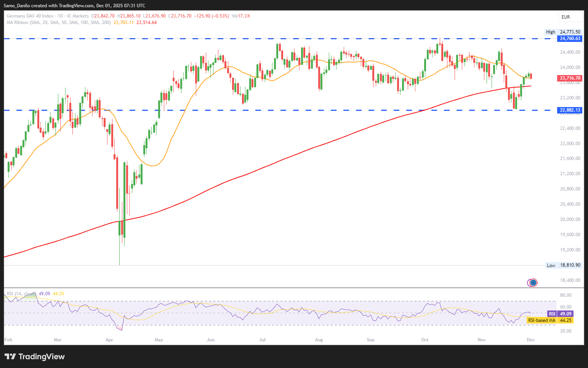The width and height of the screenshot is (588, 368).
Task: Click the Oct label on time axis
Action: (x=425, y=340)
